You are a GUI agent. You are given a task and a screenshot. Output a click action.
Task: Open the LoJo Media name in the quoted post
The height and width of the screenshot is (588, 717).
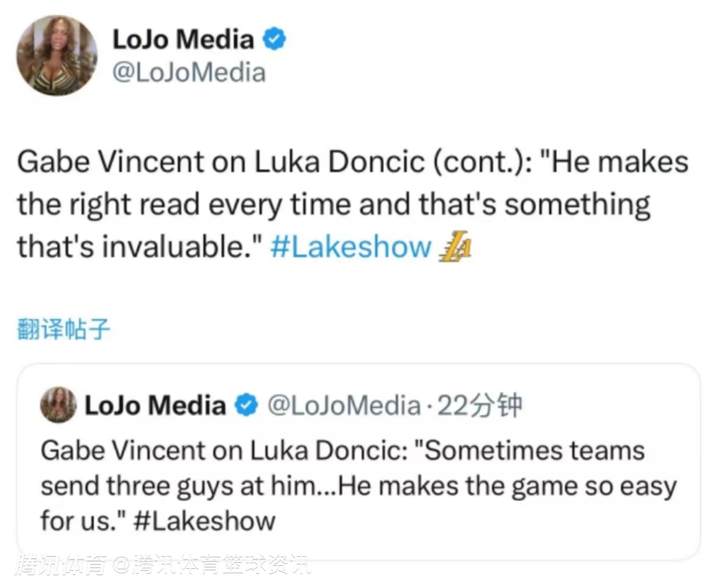point(155,405)
